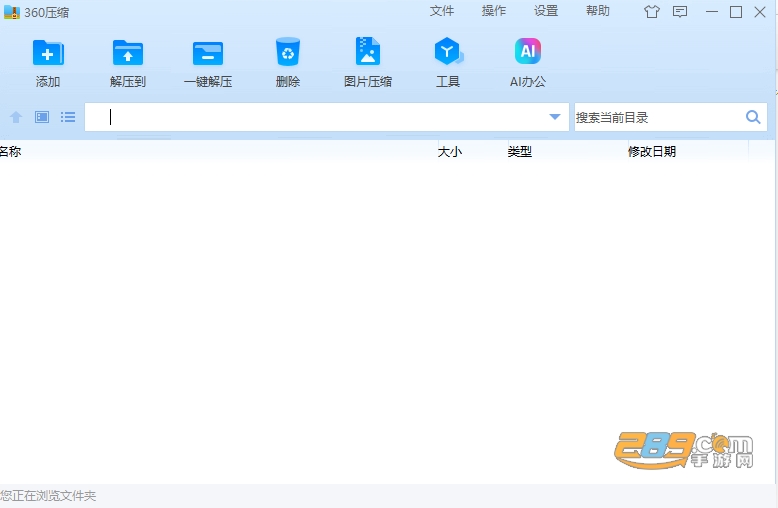Launch the AI办公 feature
The height and width of the screenshot is (508, 778).
point(527,51)
